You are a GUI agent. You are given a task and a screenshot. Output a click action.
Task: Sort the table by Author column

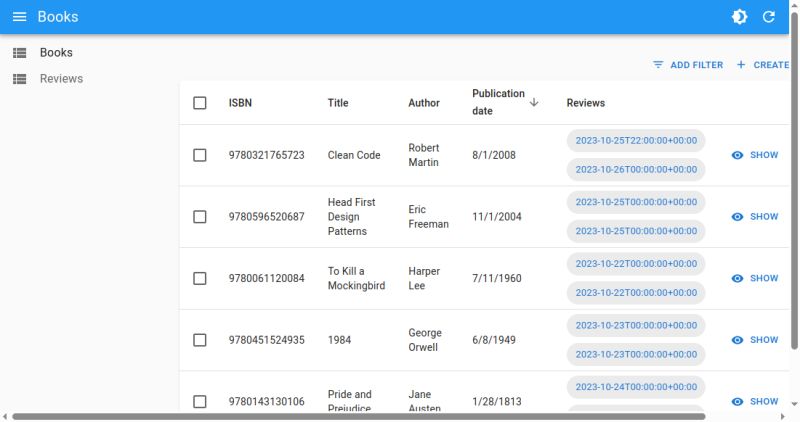pyautogui.click(x=424, y=103)
